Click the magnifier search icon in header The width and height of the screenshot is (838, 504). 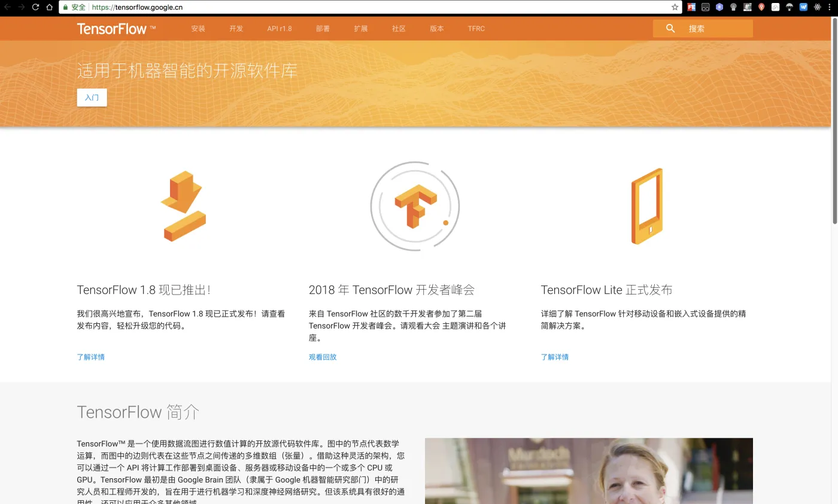(x=670, y=28)
